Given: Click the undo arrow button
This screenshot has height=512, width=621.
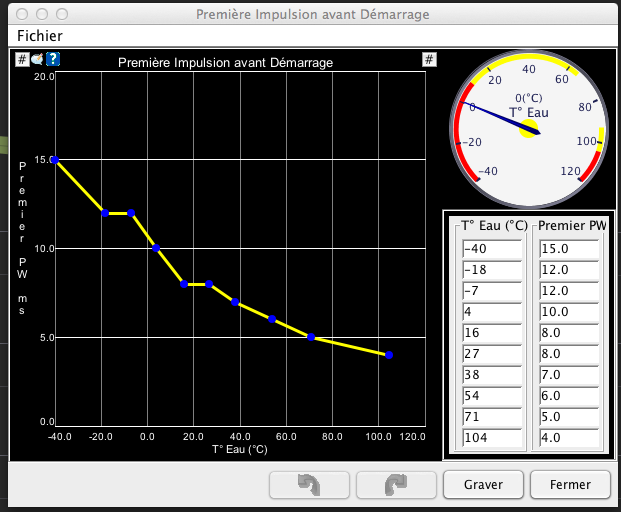Looking at the screenshot, I should pyautogui.click(x=309, y=485).
